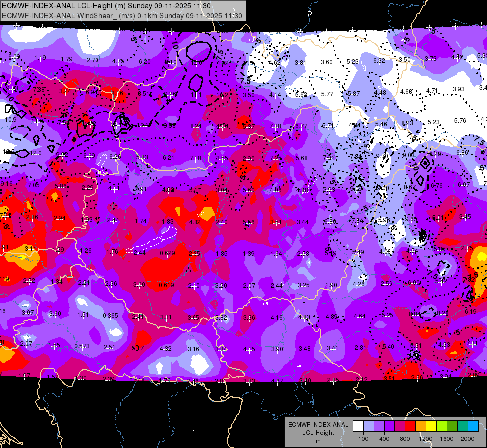Click legend scale label 800
Viewport: 487px width, 448px height.
[x=405, y=439]
